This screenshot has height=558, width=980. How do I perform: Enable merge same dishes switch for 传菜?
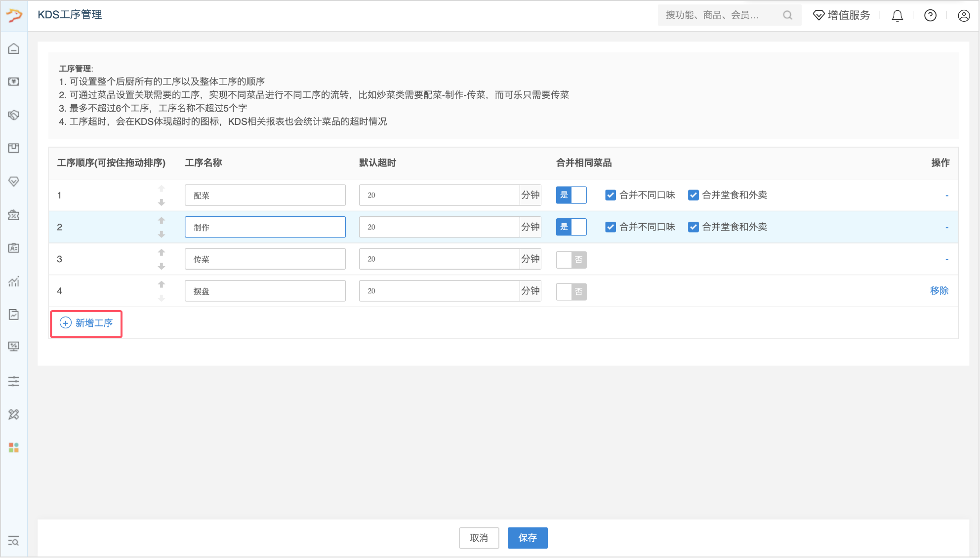(571, 259)
